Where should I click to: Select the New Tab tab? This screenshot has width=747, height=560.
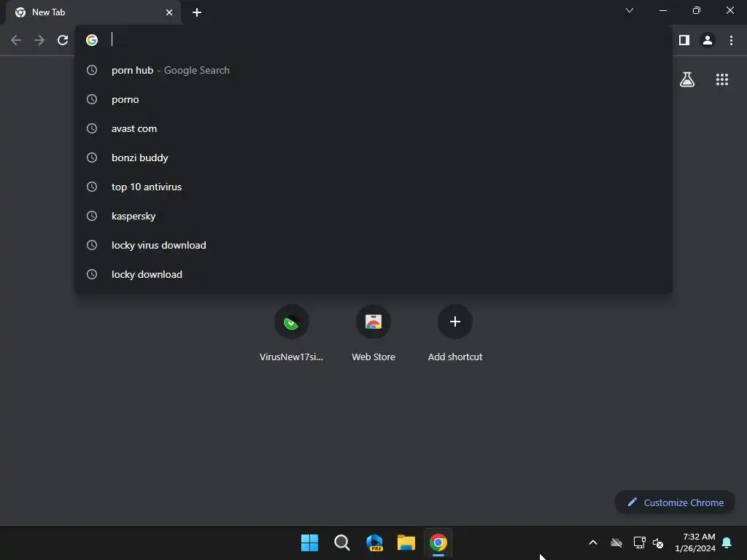point(93,13)
